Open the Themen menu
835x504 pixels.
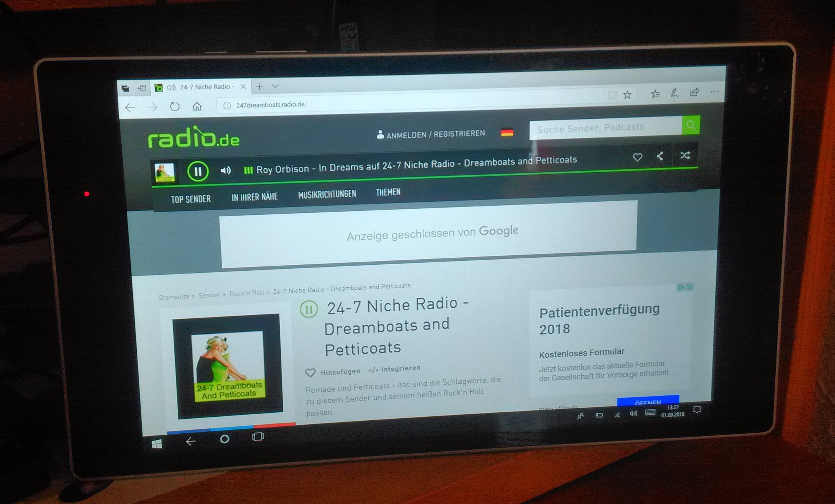(388, 193)
